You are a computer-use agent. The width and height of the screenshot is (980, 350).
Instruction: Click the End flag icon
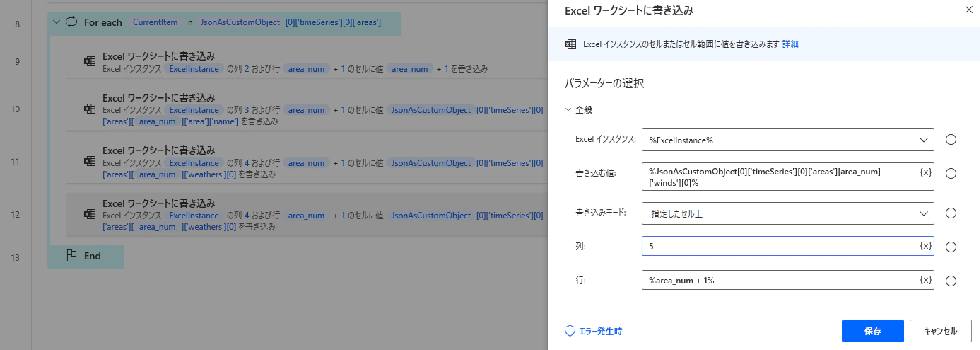(71, 255)
